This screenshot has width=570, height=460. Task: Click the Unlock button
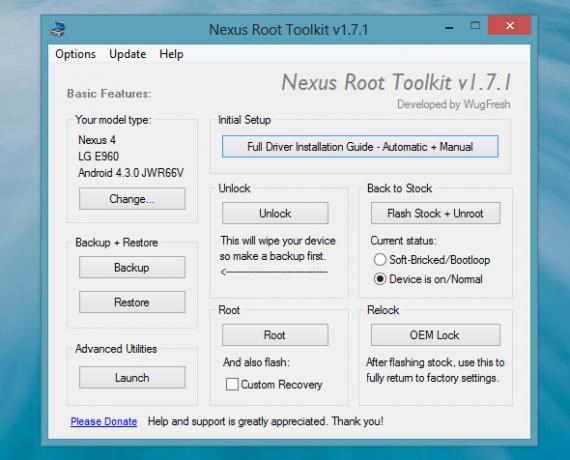click(x=275, y=213)
